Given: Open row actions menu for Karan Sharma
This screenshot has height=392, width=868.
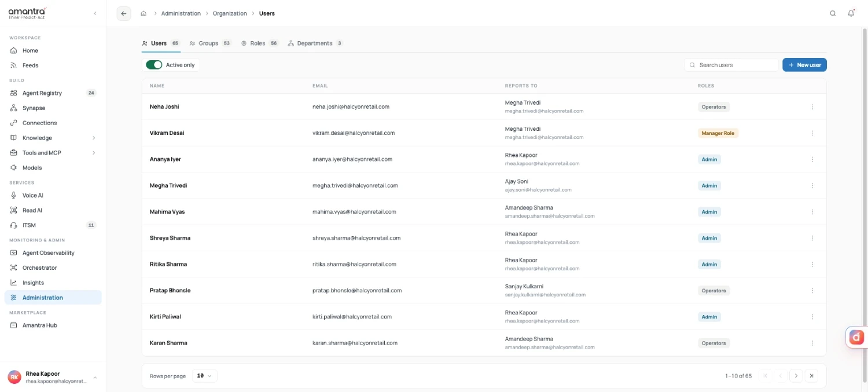Looking at the screenshot, I should (x=812, y=343).
